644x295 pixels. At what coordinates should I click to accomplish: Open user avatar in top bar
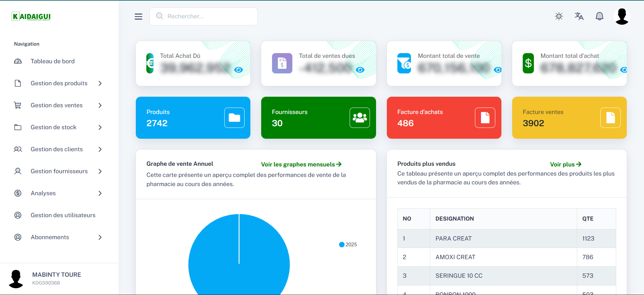click(x=622, y=16)
